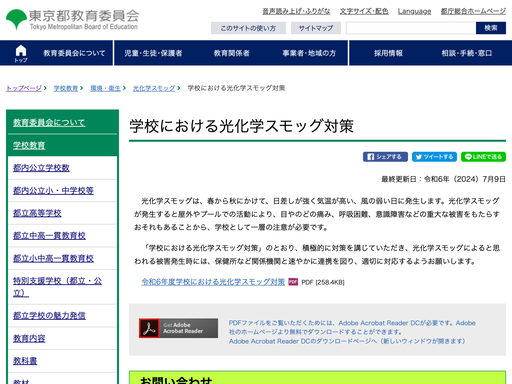Open sidebar link 都内公立小・中学校等

[53, 190]
